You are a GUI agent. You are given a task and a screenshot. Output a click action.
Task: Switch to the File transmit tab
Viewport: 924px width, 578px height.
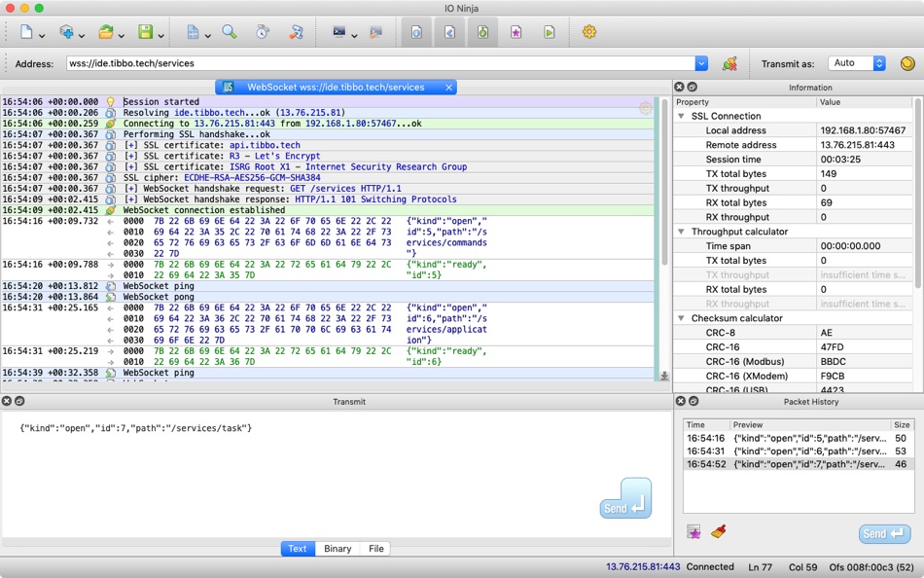[376, 549]
